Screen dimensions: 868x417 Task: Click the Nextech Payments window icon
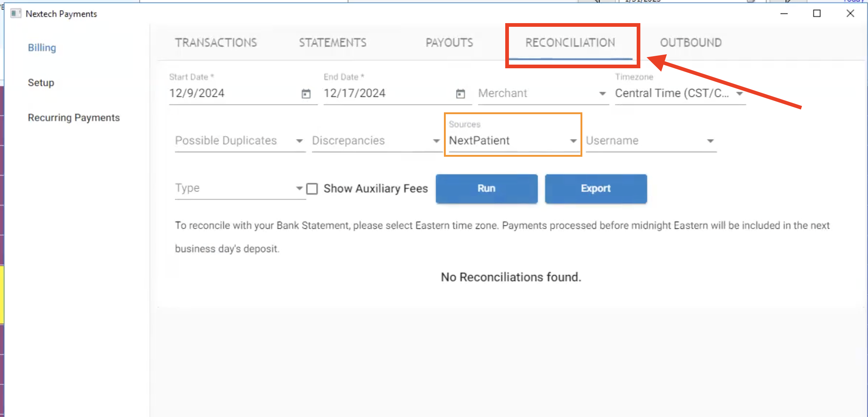[15, 14]
